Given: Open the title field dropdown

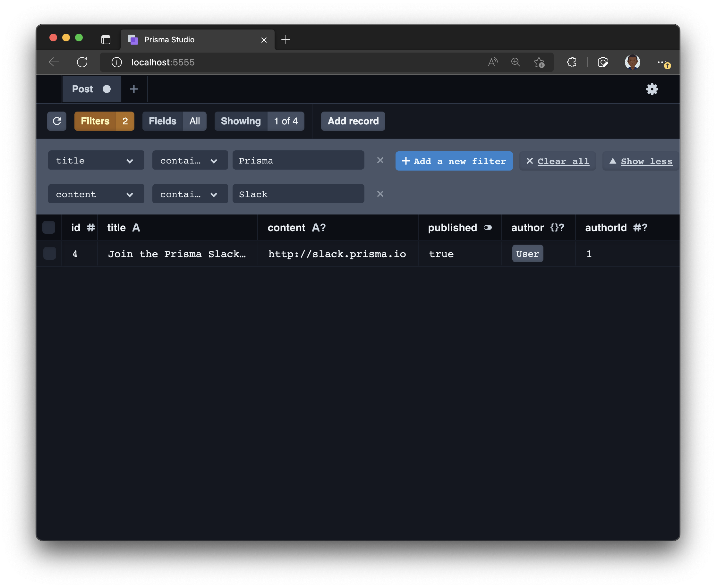Looking at the screenshot, I should (96, 160).
